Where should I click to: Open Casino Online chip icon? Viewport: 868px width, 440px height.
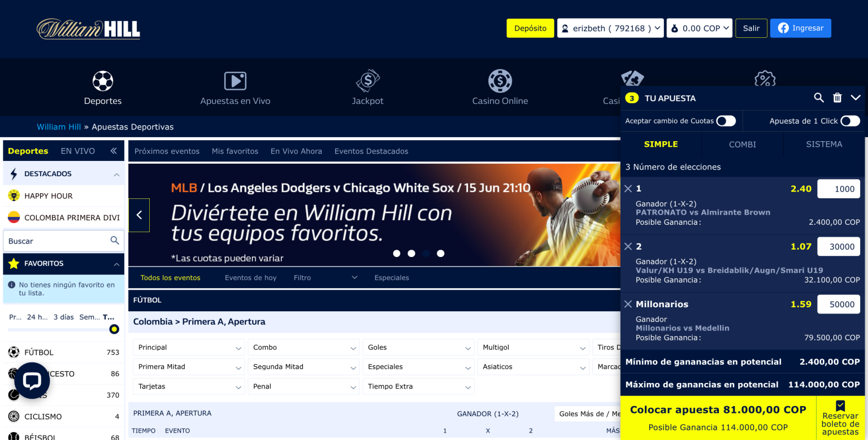point(500,81)
